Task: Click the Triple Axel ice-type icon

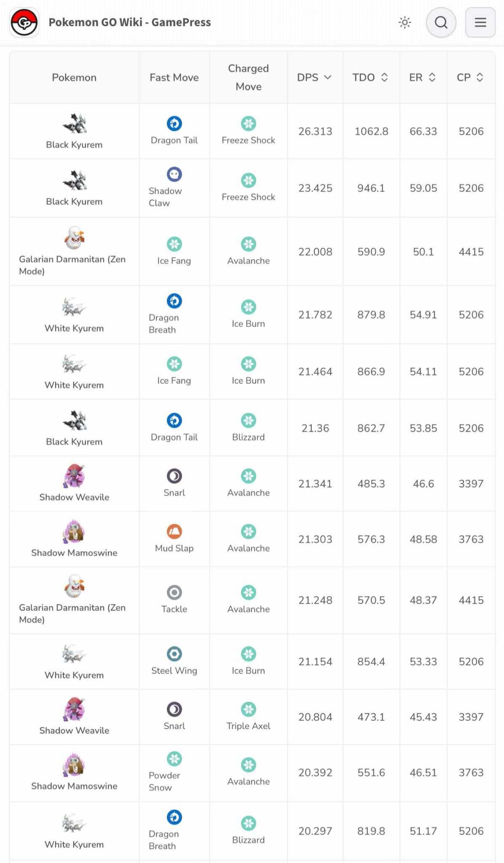Action: pos(249,709)
